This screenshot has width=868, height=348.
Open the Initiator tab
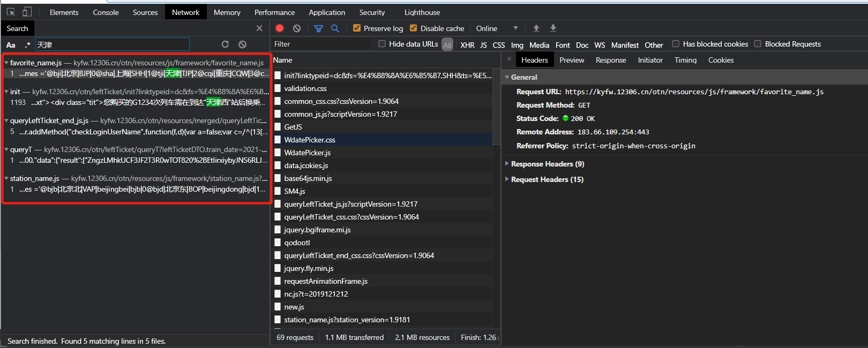click(x=650, y=60)
